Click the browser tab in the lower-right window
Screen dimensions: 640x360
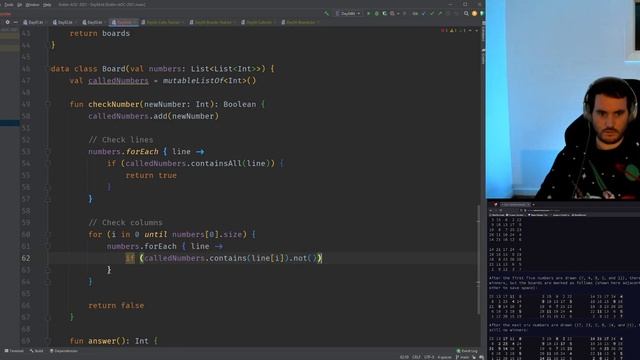coord(514,204)
